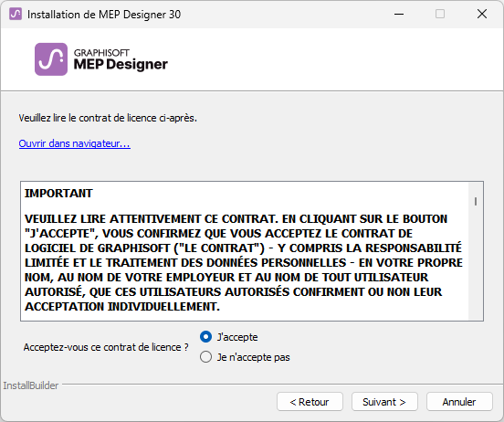Screen dimensions: 504x422
Task: Close the installer window
Action: click(482, 14)
